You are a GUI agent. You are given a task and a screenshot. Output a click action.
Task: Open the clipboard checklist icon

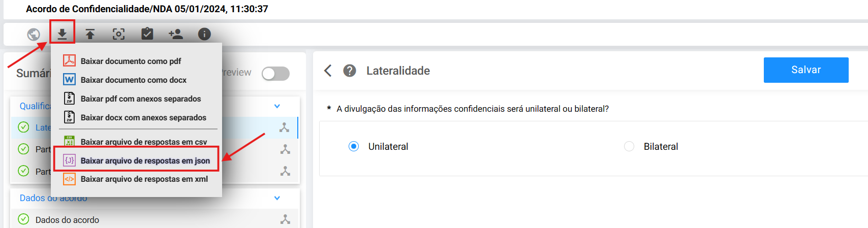point(147,34)
